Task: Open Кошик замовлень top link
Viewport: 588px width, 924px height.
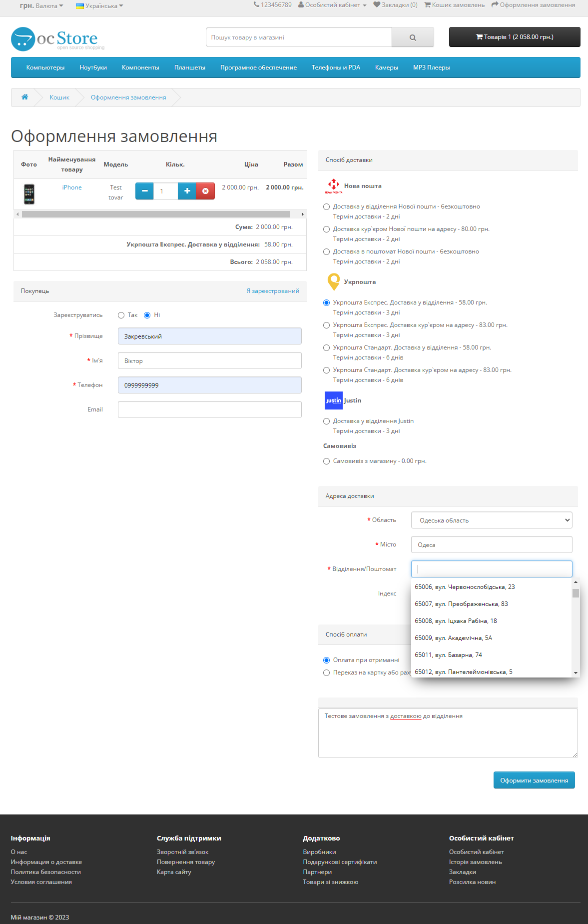Action: [454, 5]
